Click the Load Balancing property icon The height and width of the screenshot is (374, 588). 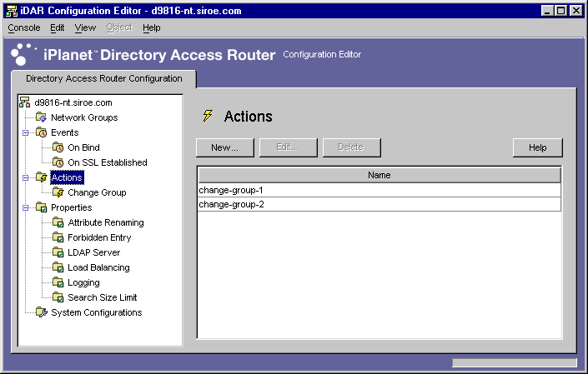[x=58, y=267]
